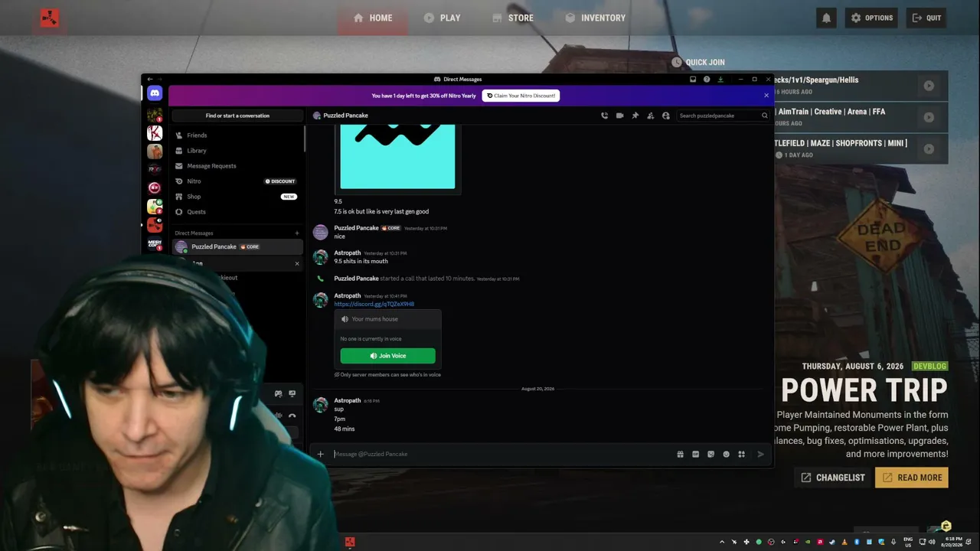
Task: Click the Rust icon on the taskbar
Action: click(350, 542)
